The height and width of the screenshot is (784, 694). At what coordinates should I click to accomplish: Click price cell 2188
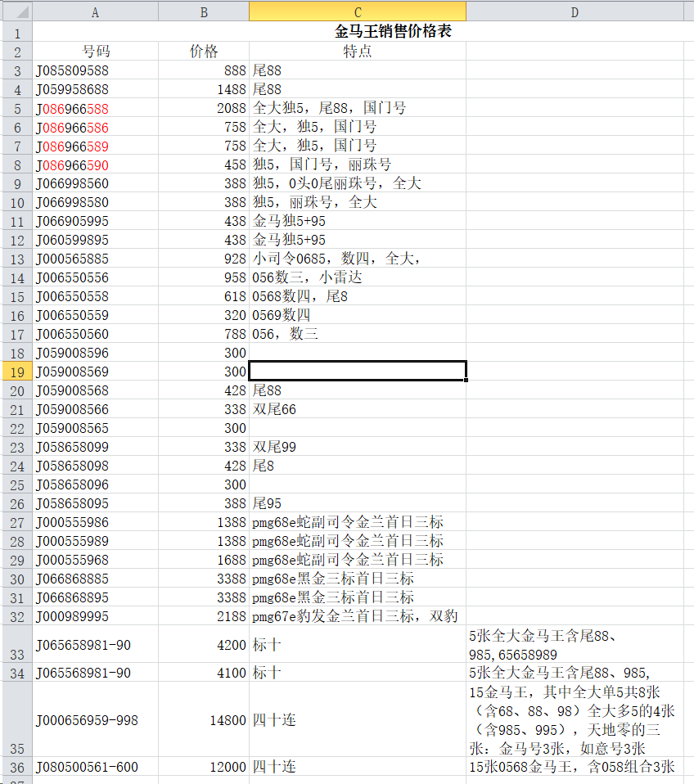point(204,616)
